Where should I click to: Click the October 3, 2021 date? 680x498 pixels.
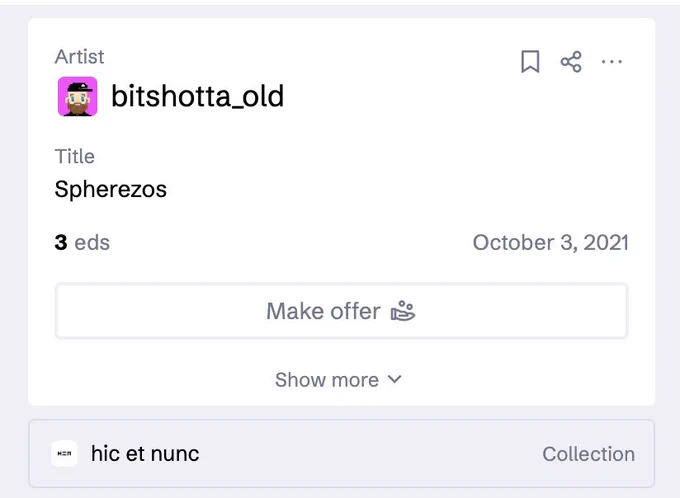pos(550,242)
